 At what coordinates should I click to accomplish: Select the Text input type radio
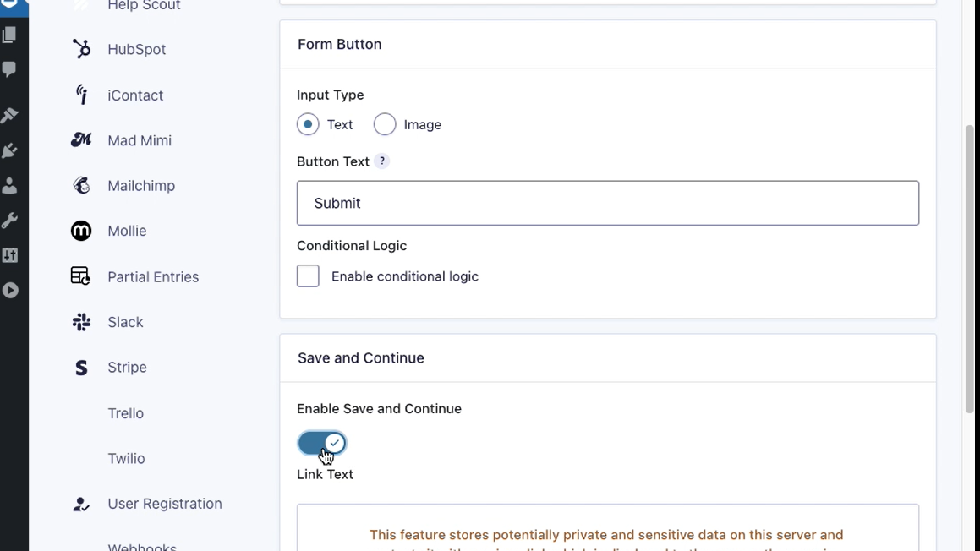tap(308, 124)
